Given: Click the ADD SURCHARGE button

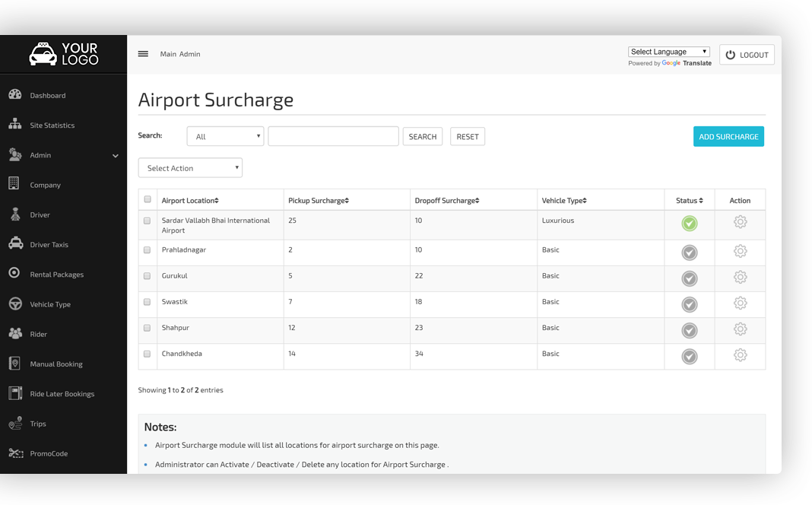Looking at the screenshot, I should tap(728, 136).
